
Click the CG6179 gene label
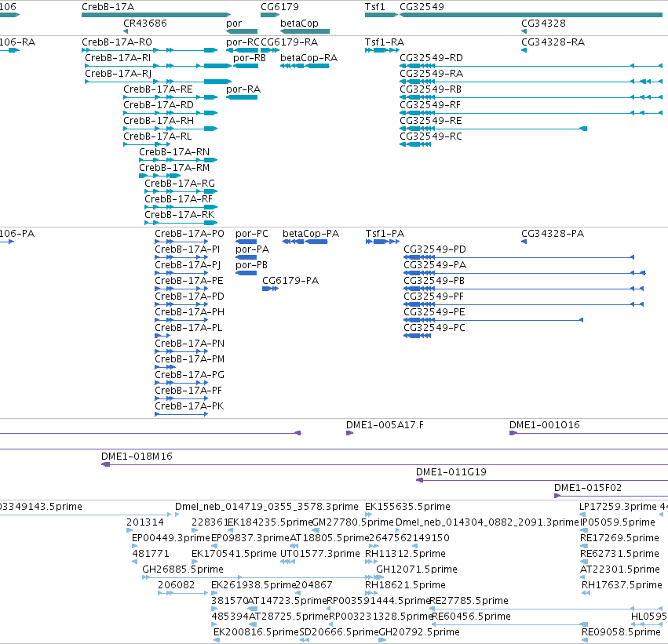280,7
